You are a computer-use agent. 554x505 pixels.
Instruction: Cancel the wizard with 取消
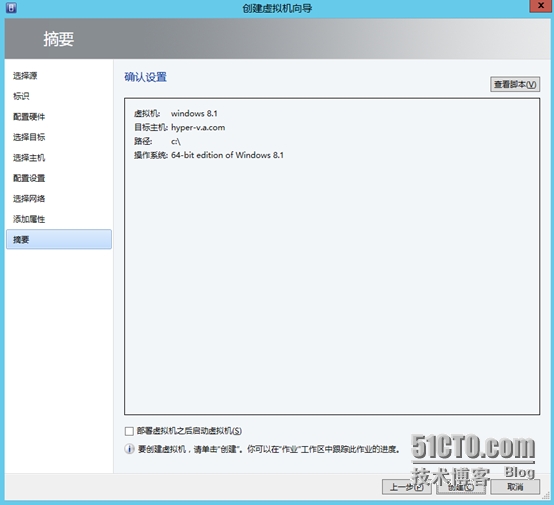pos(515,487)
